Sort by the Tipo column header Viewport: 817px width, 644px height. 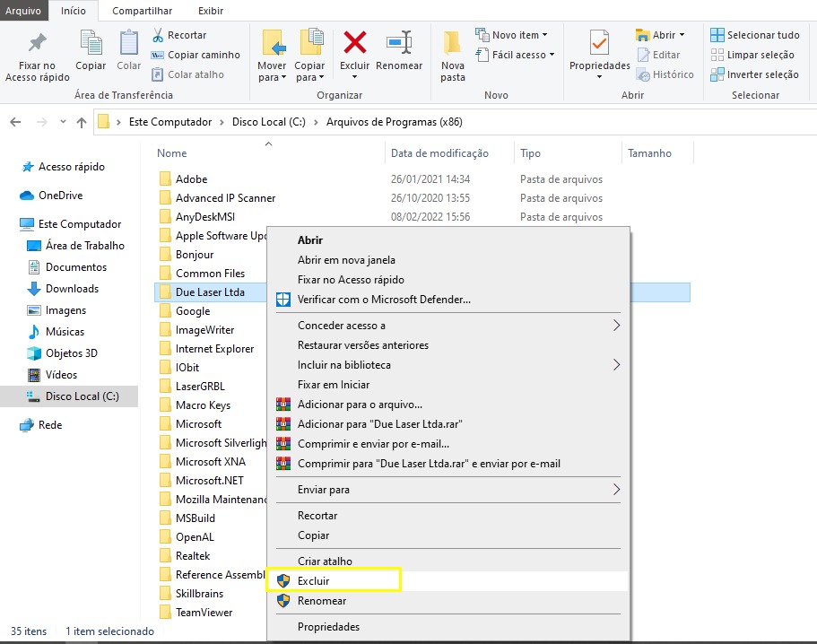click(x=530, y=153)
